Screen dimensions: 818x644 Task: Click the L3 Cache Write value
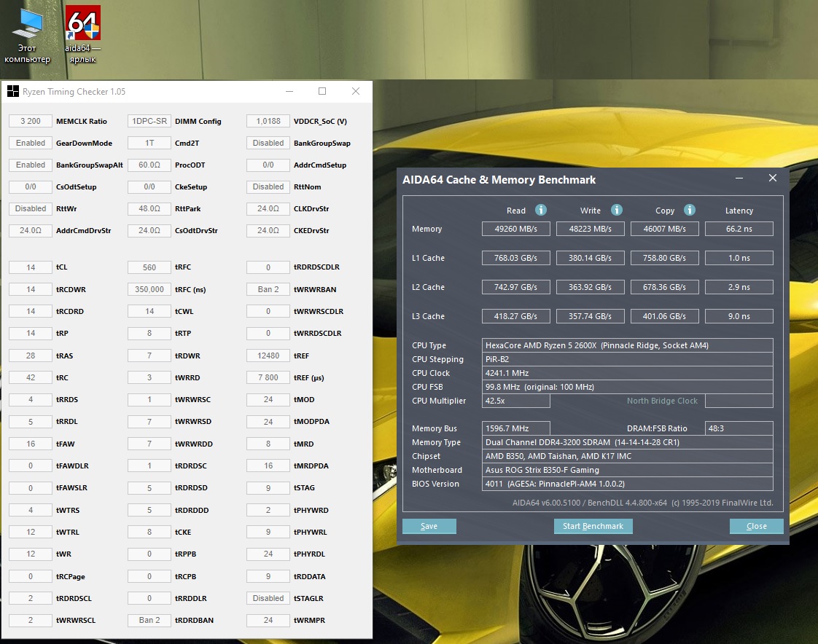[590, 316]
